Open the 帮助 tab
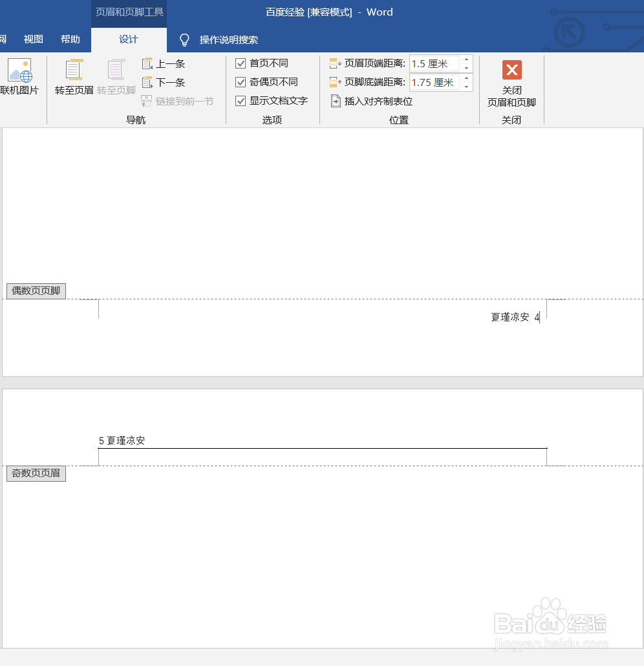Image resolution: width=644 pixels, height=666 pixels. [x=70, y=39]
